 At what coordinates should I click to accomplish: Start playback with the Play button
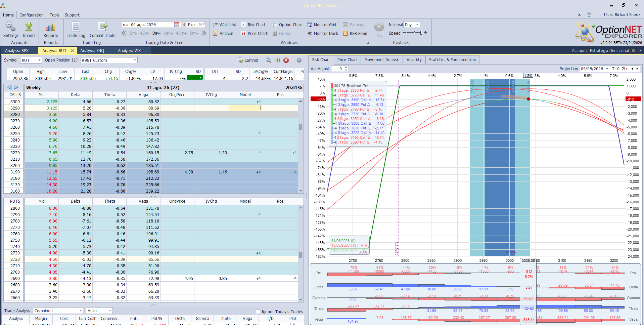tap(379, 30)
